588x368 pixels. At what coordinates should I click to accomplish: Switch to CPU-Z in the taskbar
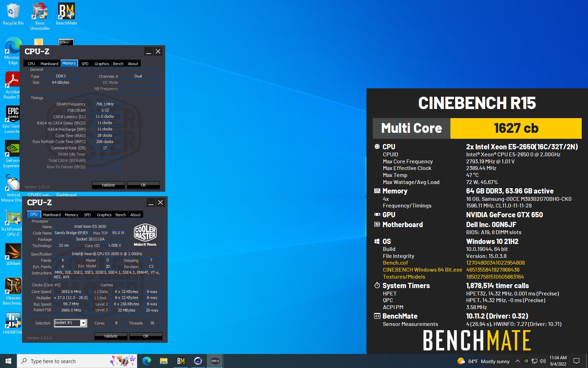point(215,361)
